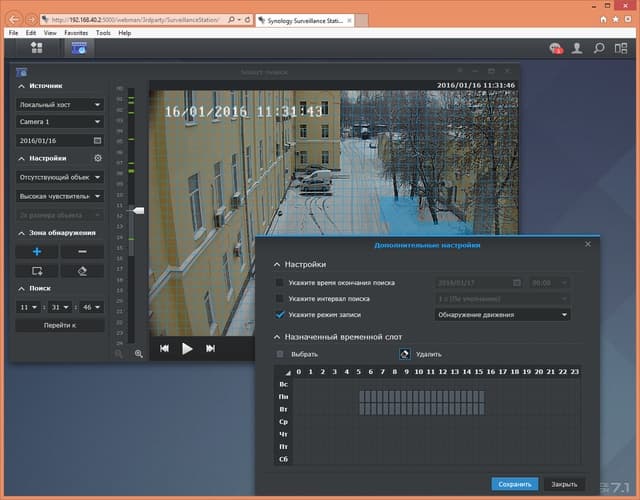Viewport: 640px width, 500px height.
Task: Remove a detection zone with minus button
Action: tap(82, 252)
